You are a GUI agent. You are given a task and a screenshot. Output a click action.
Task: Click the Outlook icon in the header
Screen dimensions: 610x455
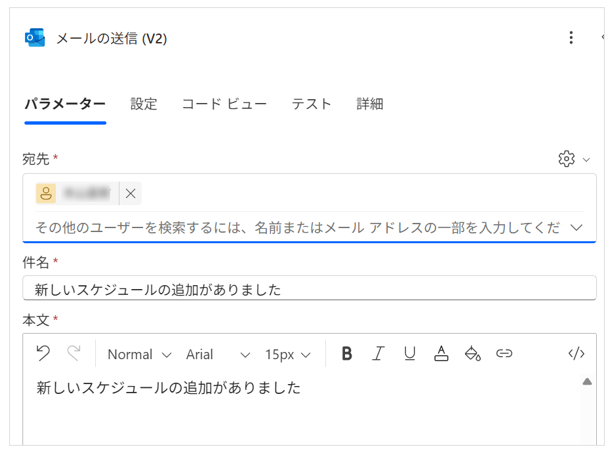click(35, 38)
